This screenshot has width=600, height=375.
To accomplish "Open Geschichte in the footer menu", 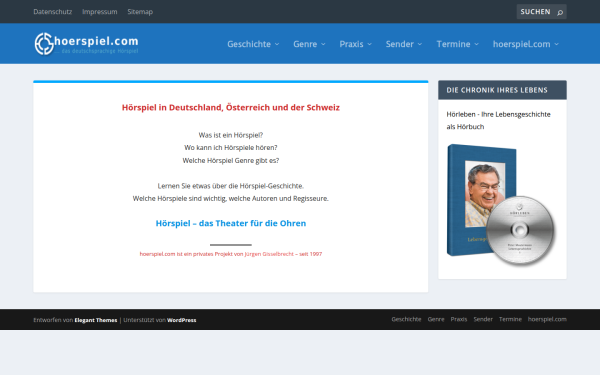I will coord(406,319).
